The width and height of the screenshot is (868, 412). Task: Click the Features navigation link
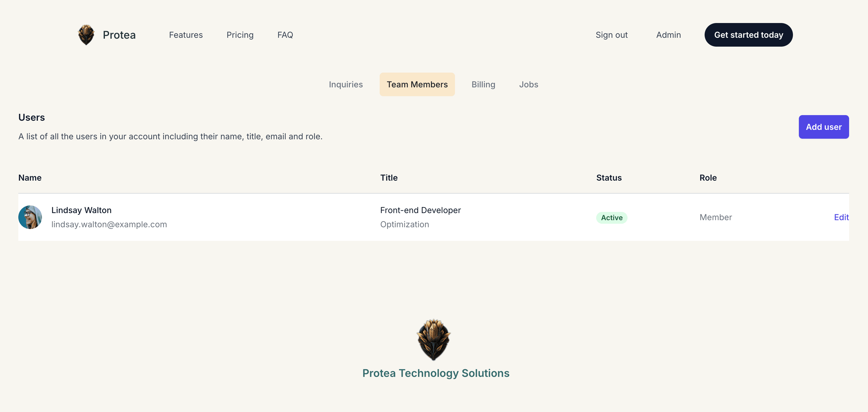click(186, 34)
